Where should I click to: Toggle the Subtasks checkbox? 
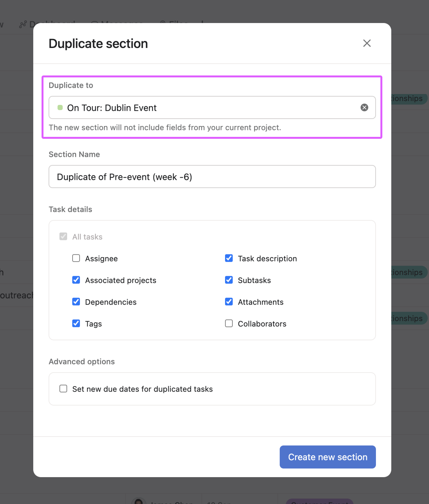[x=229, y=280]
